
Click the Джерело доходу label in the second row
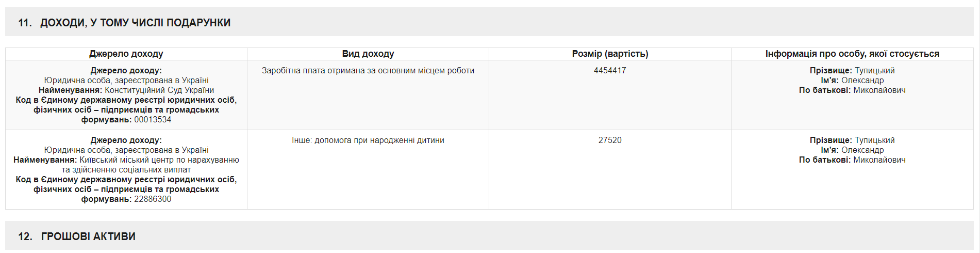pyautogui.click(x=126, y=140)
